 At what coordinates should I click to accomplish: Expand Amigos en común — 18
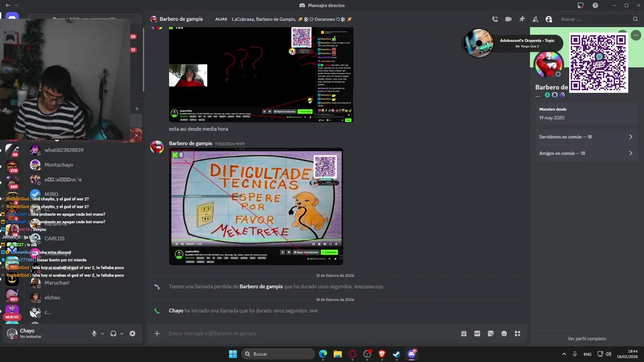(x=586, y=153)
